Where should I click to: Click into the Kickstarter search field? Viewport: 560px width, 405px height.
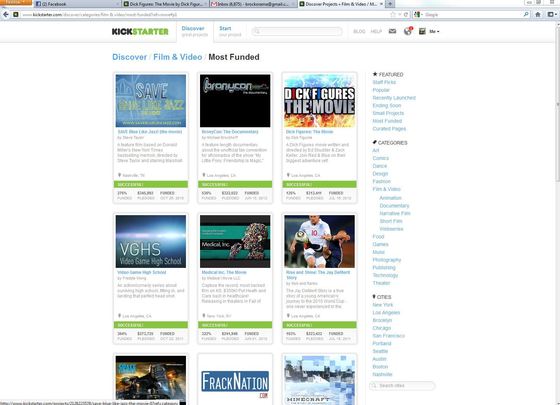pyautogui.click(x=297, y=31)
